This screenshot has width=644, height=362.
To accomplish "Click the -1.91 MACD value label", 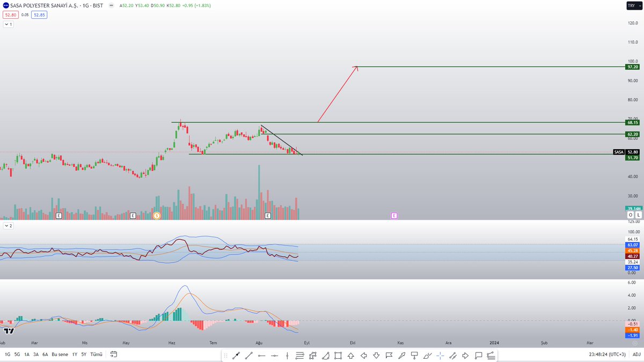I will tap(633, 335).
